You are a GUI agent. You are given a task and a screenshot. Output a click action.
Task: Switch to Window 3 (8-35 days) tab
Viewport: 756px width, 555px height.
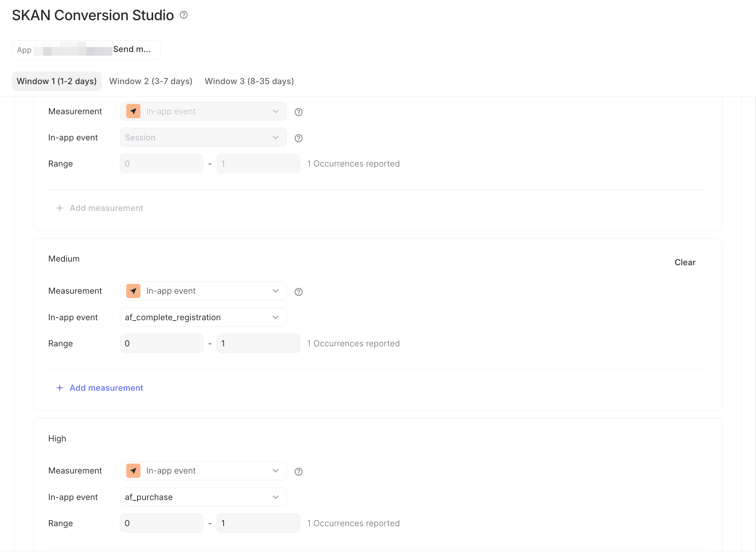point(249,81)
